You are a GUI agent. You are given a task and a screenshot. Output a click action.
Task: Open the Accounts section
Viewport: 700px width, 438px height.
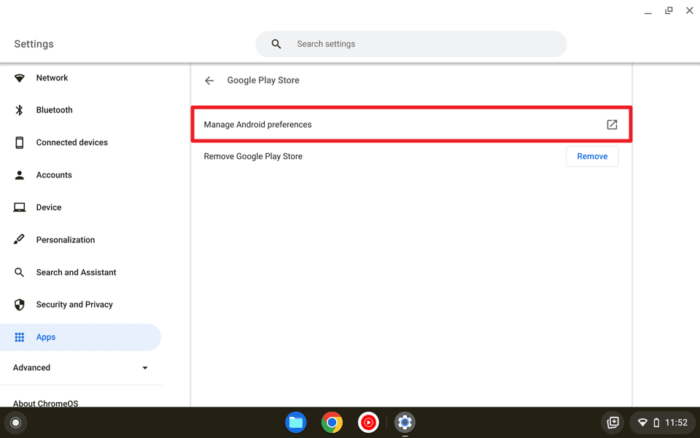80,175
